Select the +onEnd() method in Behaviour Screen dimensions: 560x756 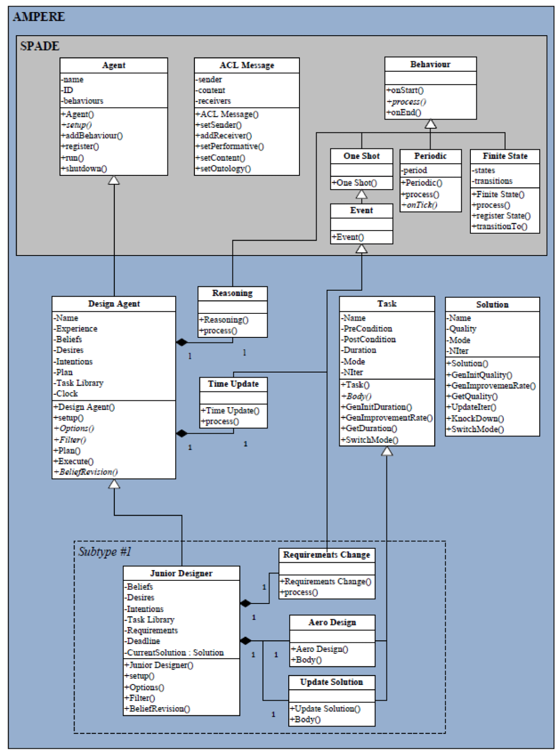(404, 113)
